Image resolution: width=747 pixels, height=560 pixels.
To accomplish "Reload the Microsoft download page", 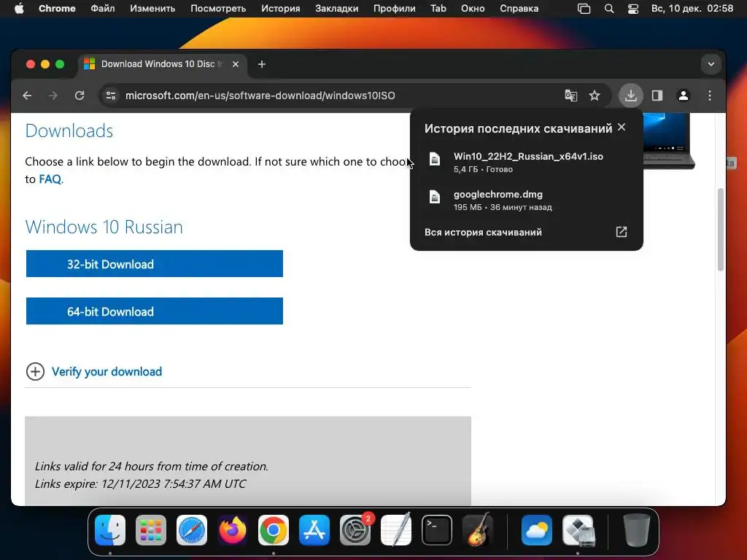I will 80,96.
